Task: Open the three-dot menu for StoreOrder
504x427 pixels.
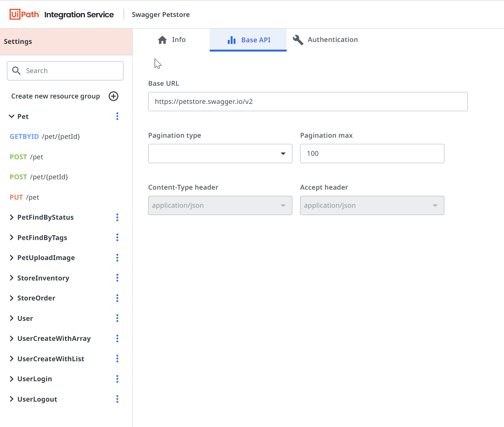Action: click(117, 298)
